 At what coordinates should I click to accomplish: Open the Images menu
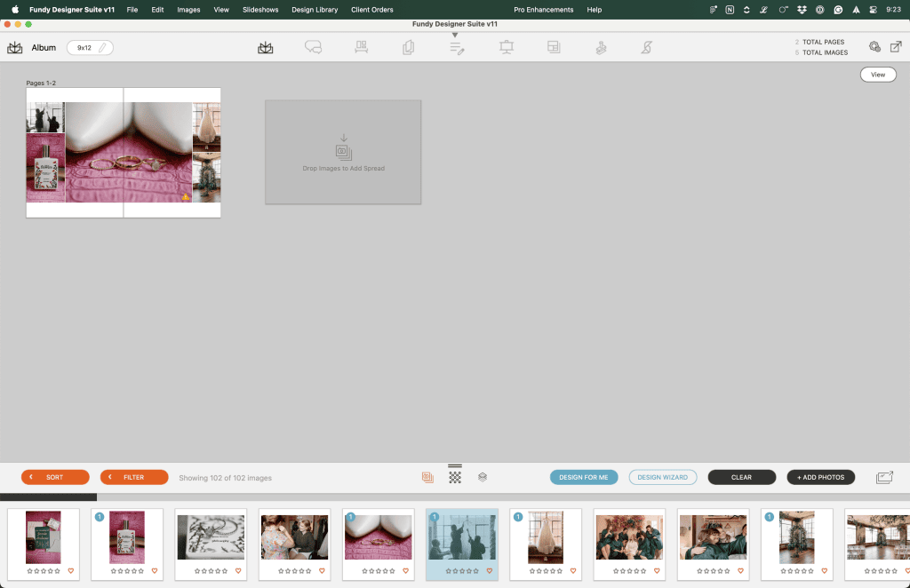188,9
